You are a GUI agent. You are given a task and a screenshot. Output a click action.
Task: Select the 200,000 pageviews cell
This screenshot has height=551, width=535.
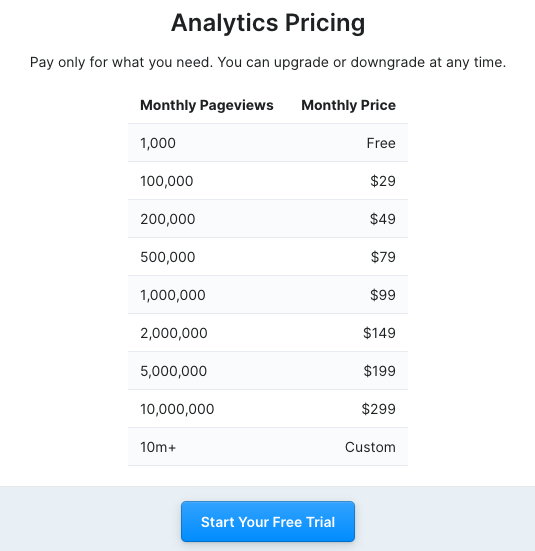pos(207,219)
